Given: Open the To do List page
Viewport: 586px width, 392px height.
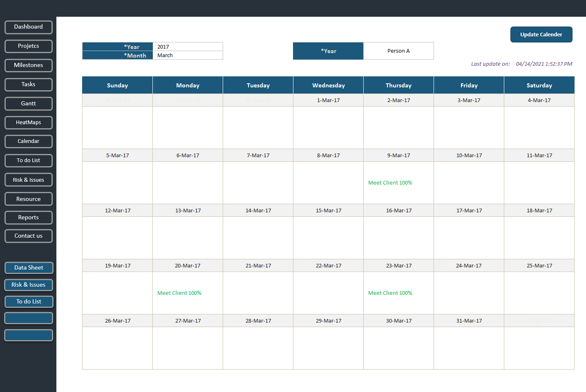Looking at the screenshot, I should coord(28,160).
